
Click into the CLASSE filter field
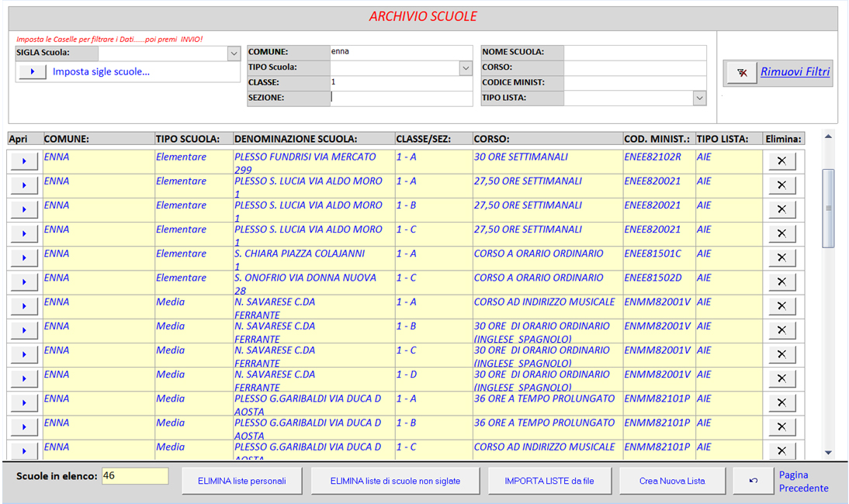click(x=400, y=83)
